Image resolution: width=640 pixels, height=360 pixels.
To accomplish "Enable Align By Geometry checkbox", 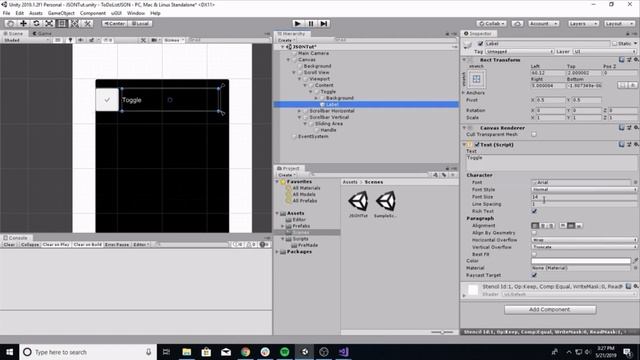I will coord(534,233).
